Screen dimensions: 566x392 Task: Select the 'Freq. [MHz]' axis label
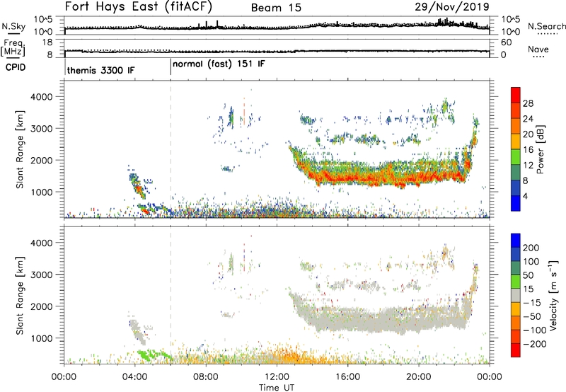(x=13, y=48)
